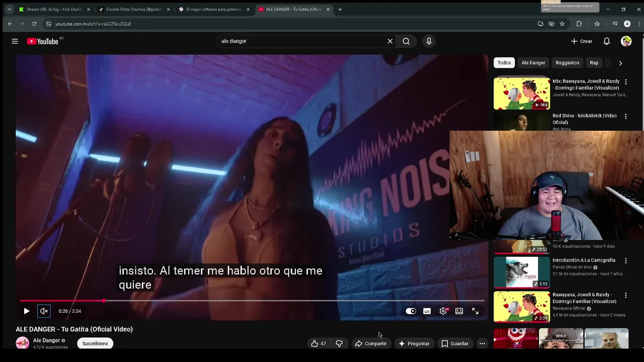Toggle subtitles in the player

tap(427, 311)
